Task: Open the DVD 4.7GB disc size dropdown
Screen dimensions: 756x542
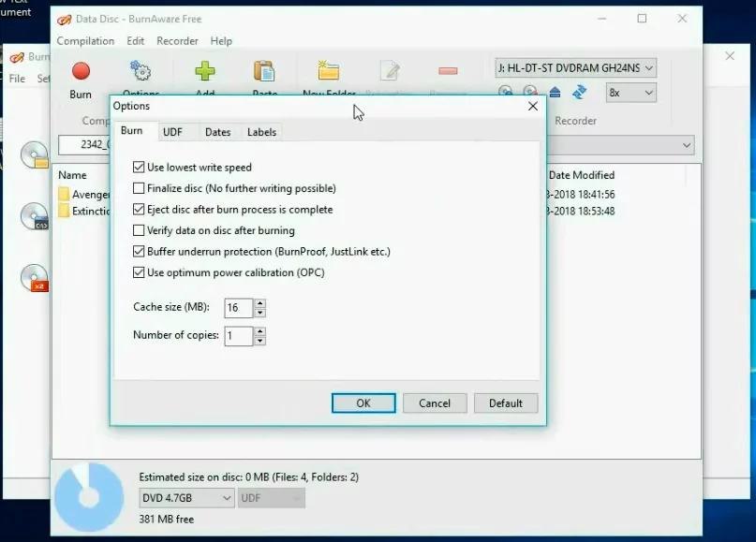Action: tap(186, 498)
